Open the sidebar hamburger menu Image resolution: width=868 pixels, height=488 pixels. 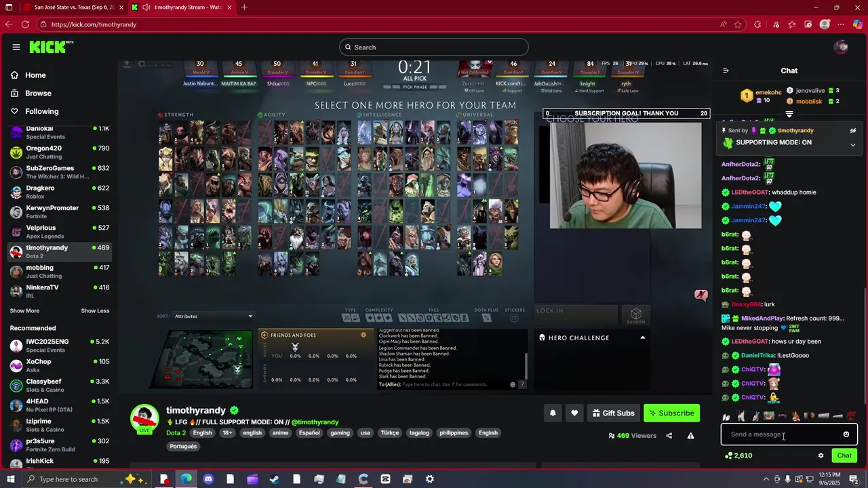click(16, 47)
